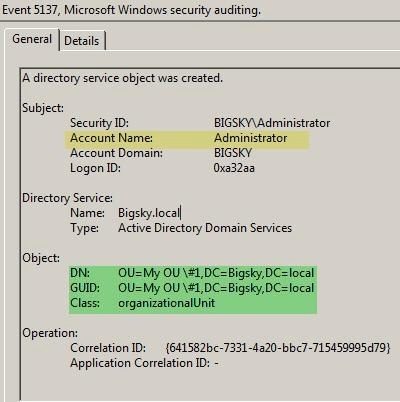Click Active Directory Domain Services type text
The width and height of the screenshot is (400, 402).
(205, 228)
